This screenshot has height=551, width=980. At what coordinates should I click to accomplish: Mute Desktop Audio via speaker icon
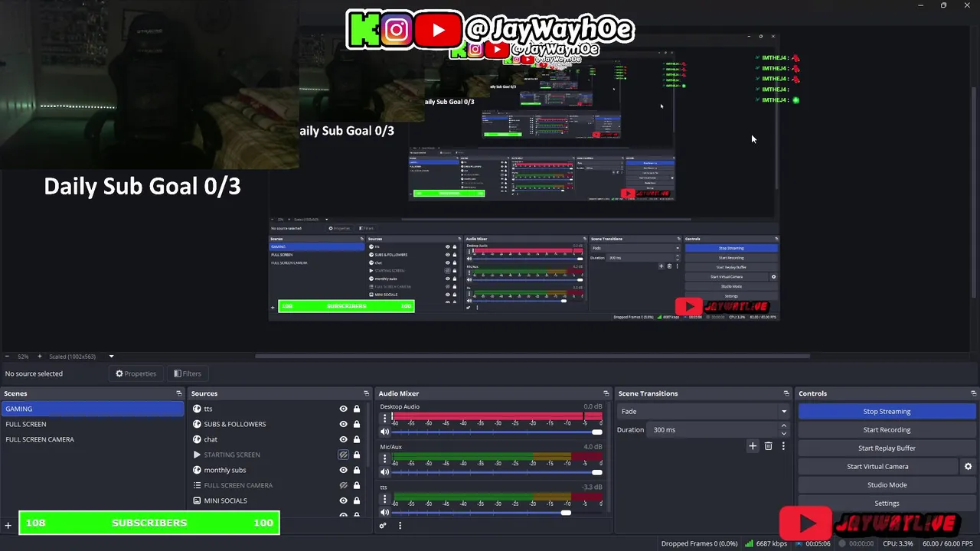tap(385, 432)
